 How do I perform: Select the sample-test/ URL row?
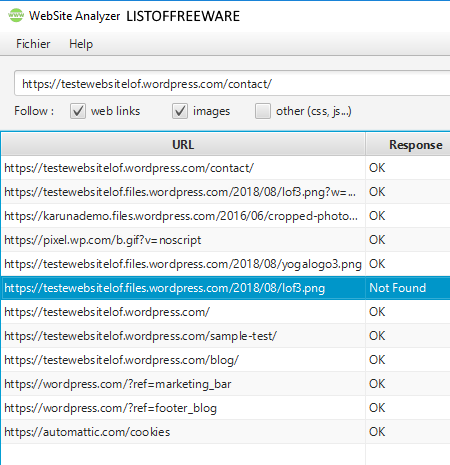(226, 336)
